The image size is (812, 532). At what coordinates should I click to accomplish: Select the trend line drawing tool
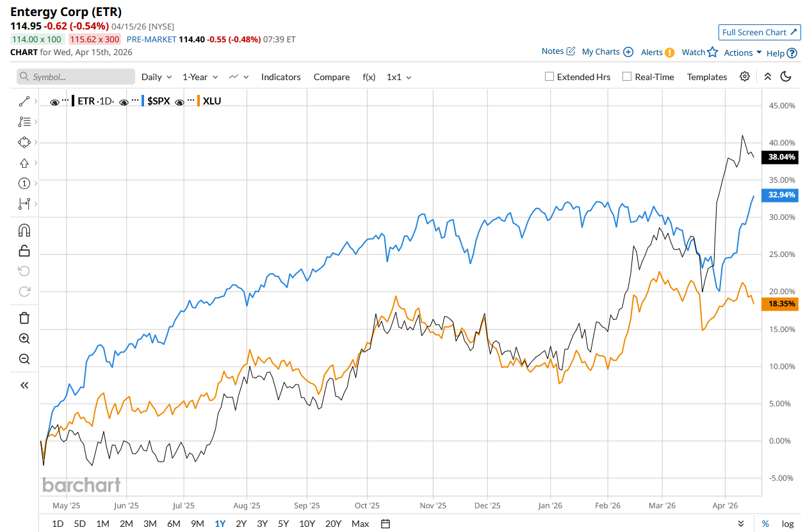pos(24,101)
